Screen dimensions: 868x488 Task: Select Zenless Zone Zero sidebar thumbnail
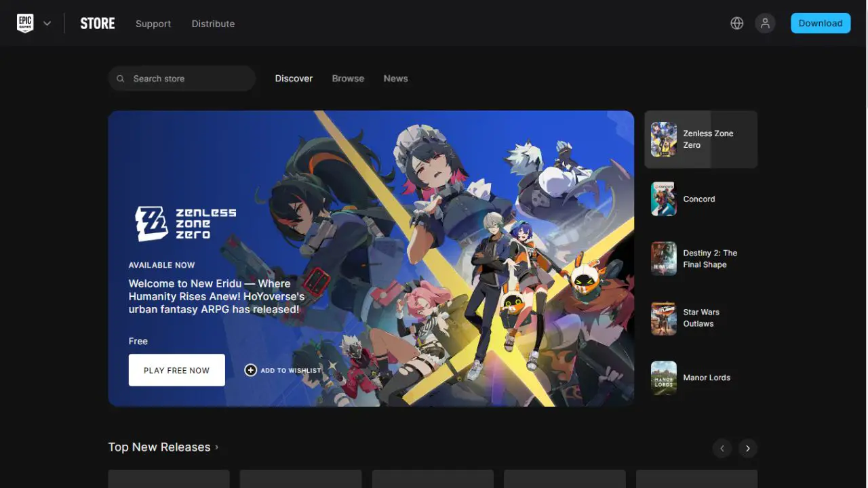[x=664, y=140]
